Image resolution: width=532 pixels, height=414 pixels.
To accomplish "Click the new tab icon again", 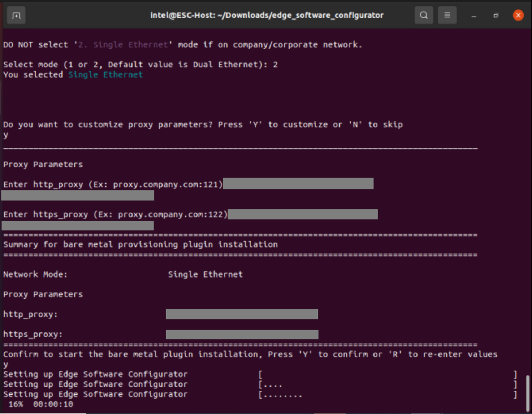I will point(16,15).
